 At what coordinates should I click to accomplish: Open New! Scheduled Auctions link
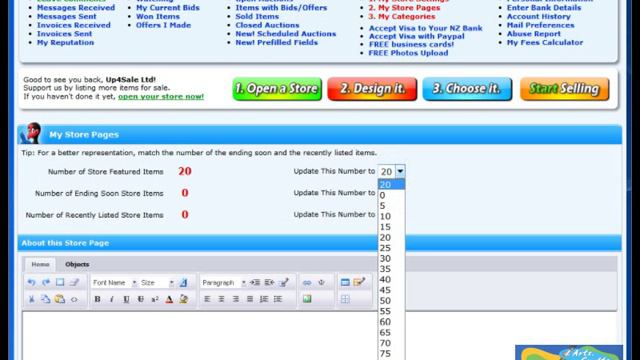tap(285, 34)
